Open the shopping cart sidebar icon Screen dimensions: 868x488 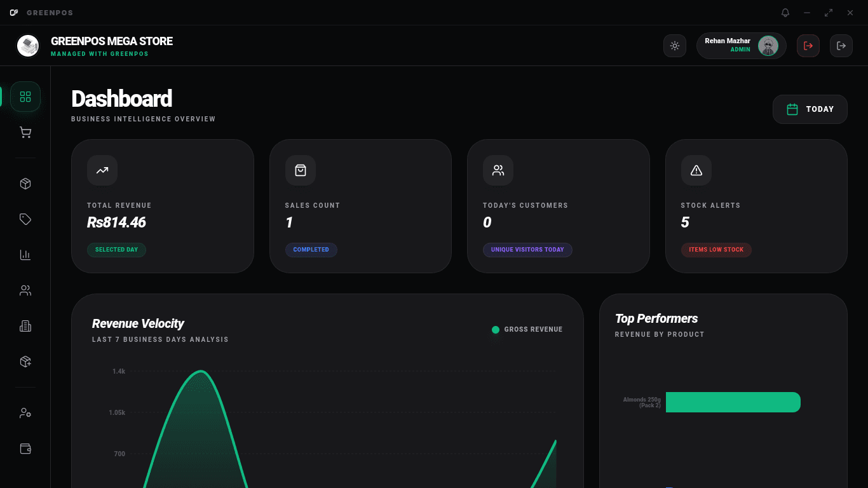click(25, 132)
